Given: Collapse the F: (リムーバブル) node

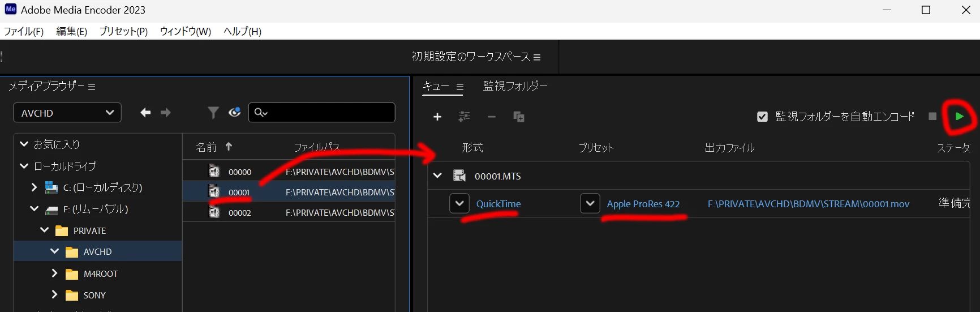Looking at the screenshot, I should [34, 208].
